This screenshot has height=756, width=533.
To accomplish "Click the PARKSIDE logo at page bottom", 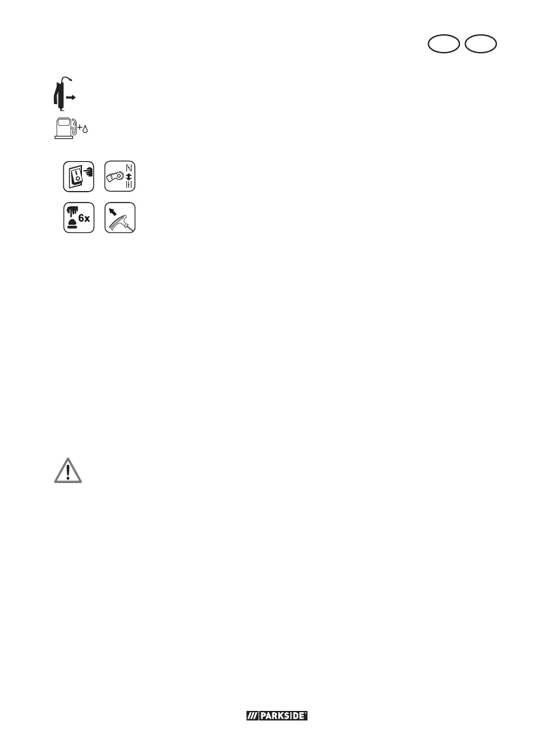I will click(x=277, y=716).
